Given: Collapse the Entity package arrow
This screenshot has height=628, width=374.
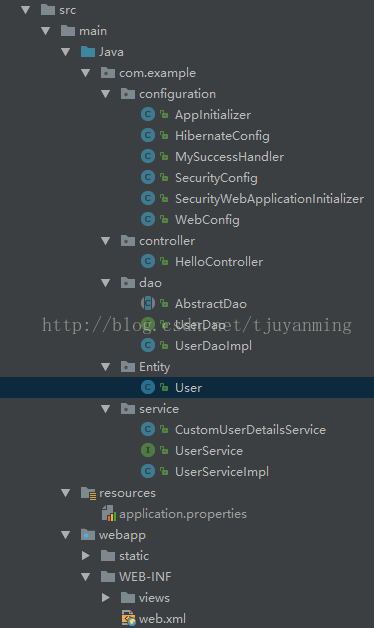Looking at the screenshot, I should (x=106, y=366).
